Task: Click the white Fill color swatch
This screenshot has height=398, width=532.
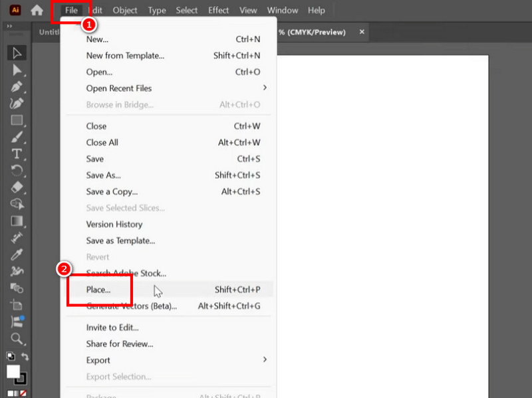Action: (13, 371)
